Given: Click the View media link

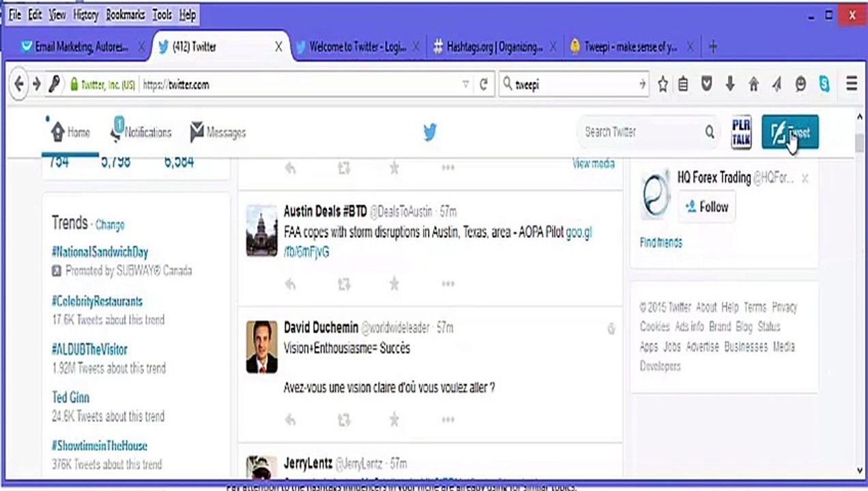Looking at the screenshot, I should point(593,163).
